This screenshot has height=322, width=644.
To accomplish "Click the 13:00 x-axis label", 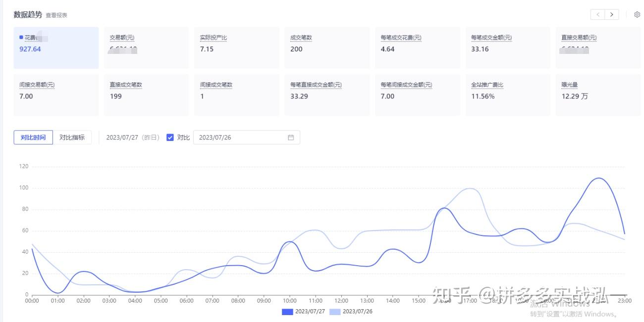I will pos(367,301).
